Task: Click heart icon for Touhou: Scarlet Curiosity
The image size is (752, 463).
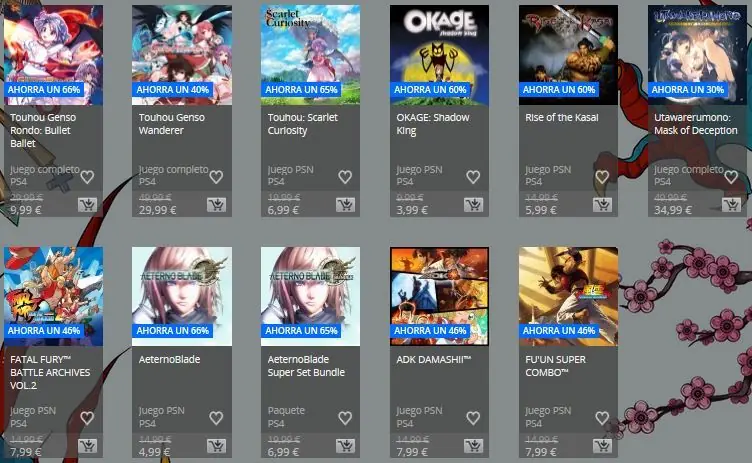Action: click(345, 177)
